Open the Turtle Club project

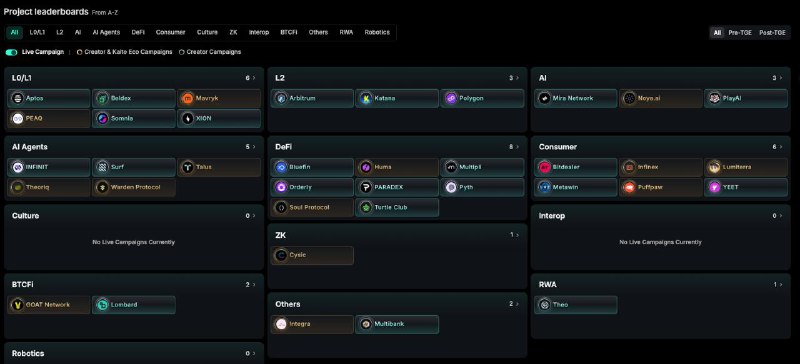click(x=397, y=208)
